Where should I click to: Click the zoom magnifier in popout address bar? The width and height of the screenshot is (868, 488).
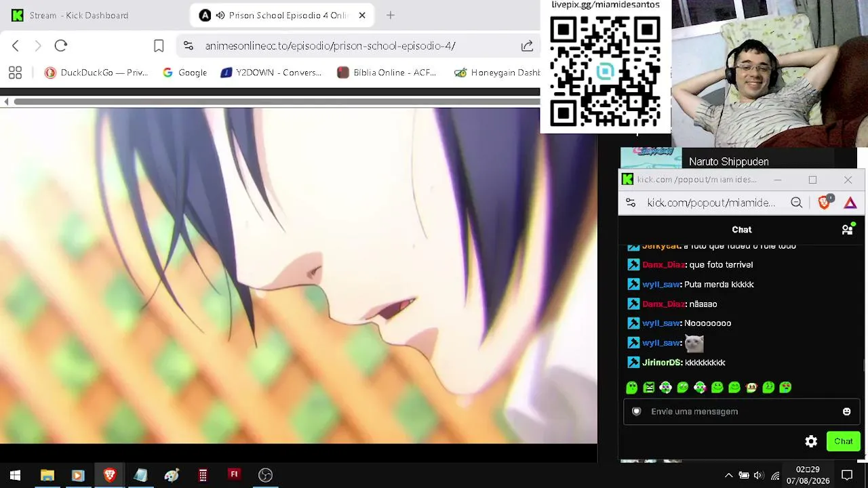(796, 203)
